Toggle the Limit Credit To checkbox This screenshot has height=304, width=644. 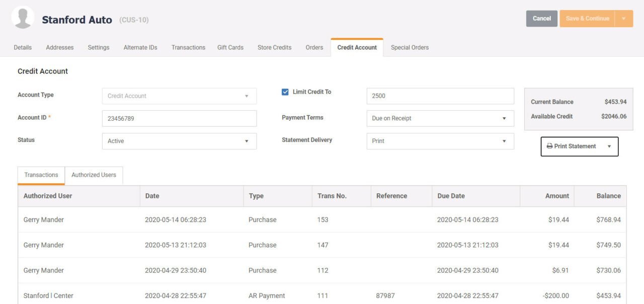[x=285, y=92]
